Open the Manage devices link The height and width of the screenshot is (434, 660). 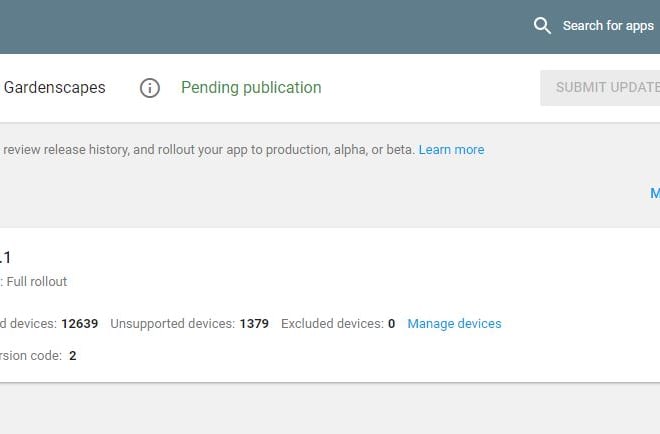454,324
